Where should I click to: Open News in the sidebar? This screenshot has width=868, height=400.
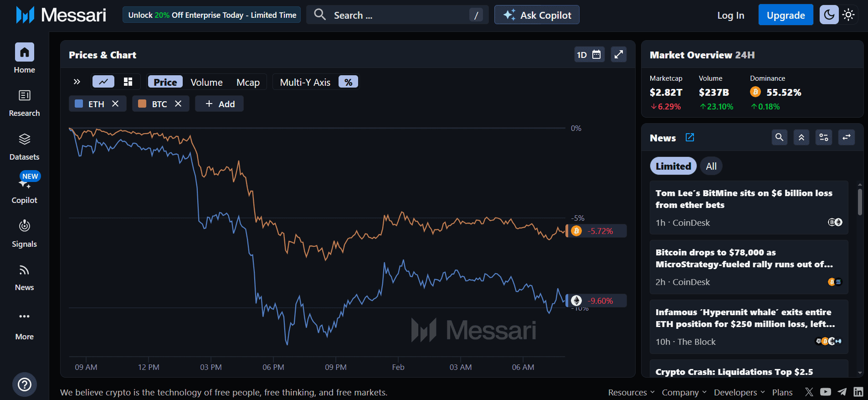coord(25,278)
